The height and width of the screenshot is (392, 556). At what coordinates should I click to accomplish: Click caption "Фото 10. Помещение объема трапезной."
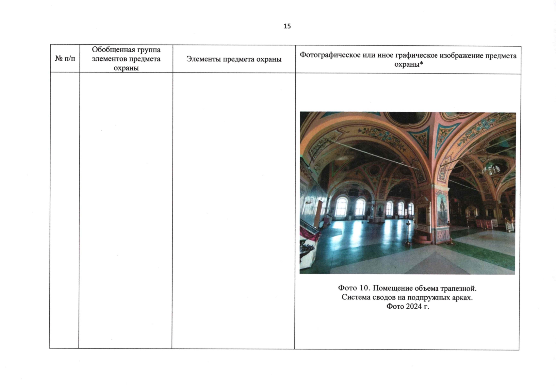(x=407, y=288)
